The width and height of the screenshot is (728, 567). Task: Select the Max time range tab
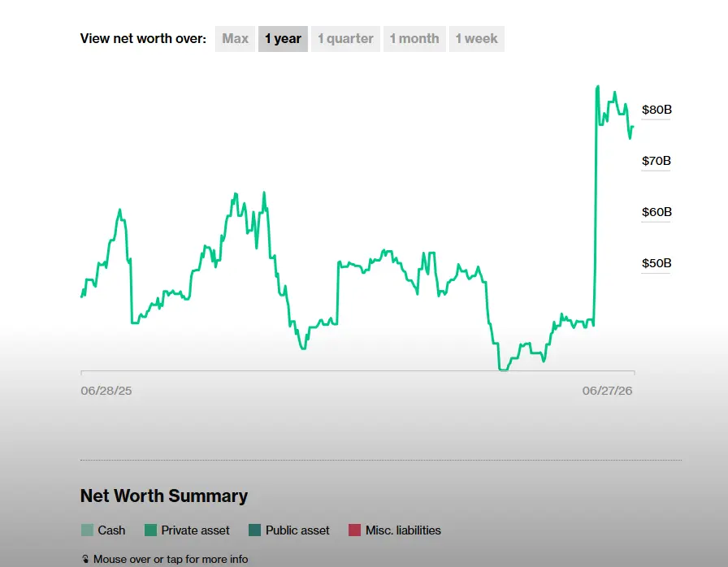[235, 39]
